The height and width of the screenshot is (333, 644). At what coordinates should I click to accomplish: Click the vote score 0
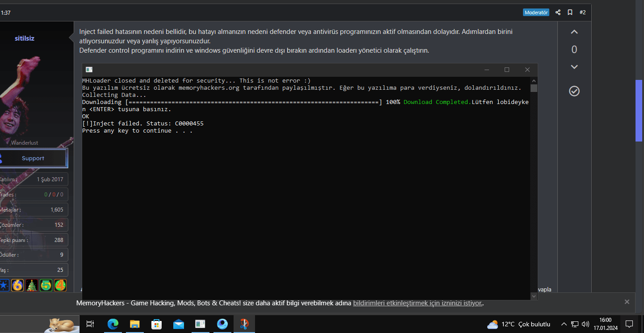tap(574, 50)
